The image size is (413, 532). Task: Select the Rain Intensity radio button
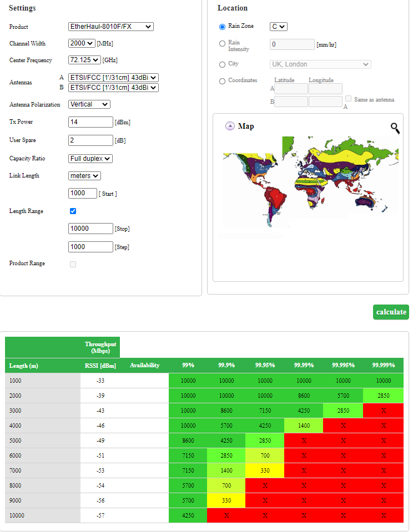point(222,43)
